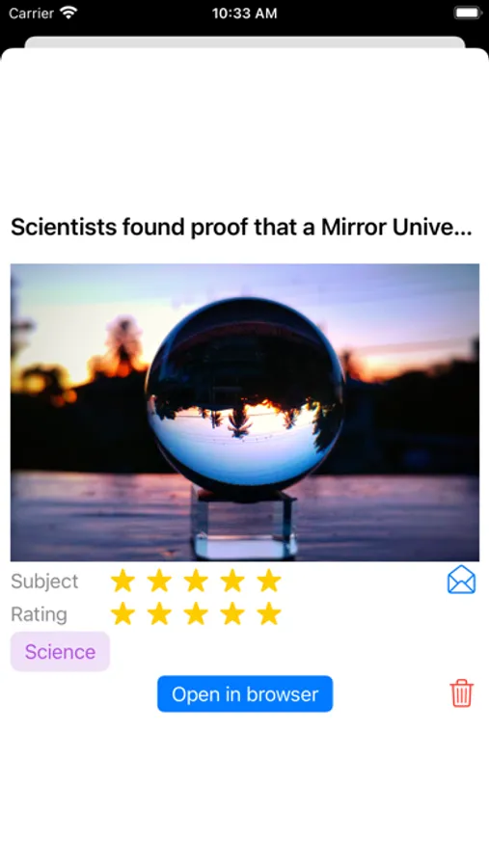Viewport: 489px width, 868px height.
Task: Set Subject rating to five stars
Action: pos(269,582)
